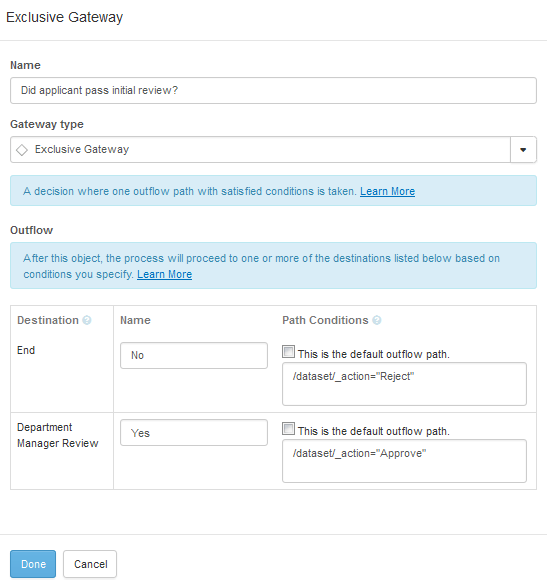This screenshot has height=586, width=547.
Task: Click the Approve path condition textbox
Action: (404, 461)
